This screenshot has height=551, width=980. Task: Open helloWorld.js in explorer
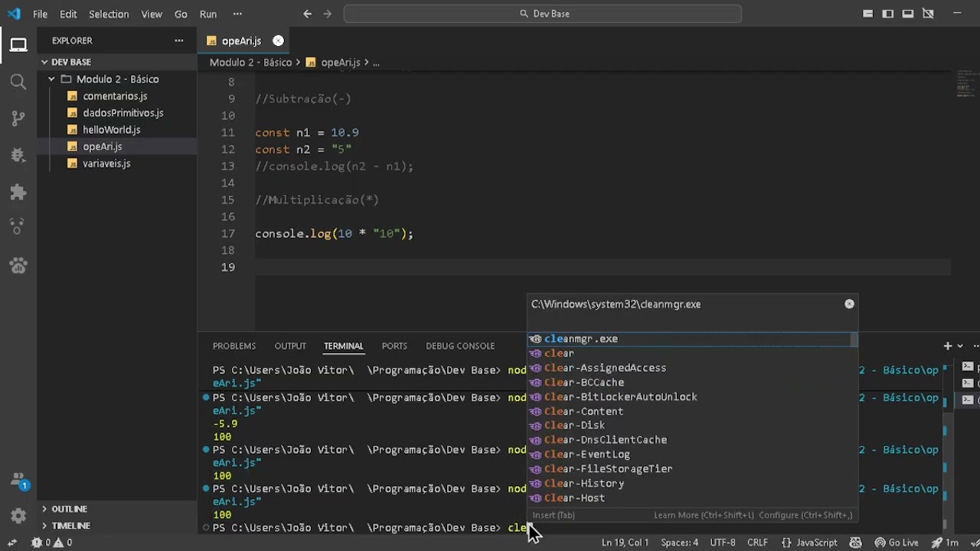tap(111, 129)
